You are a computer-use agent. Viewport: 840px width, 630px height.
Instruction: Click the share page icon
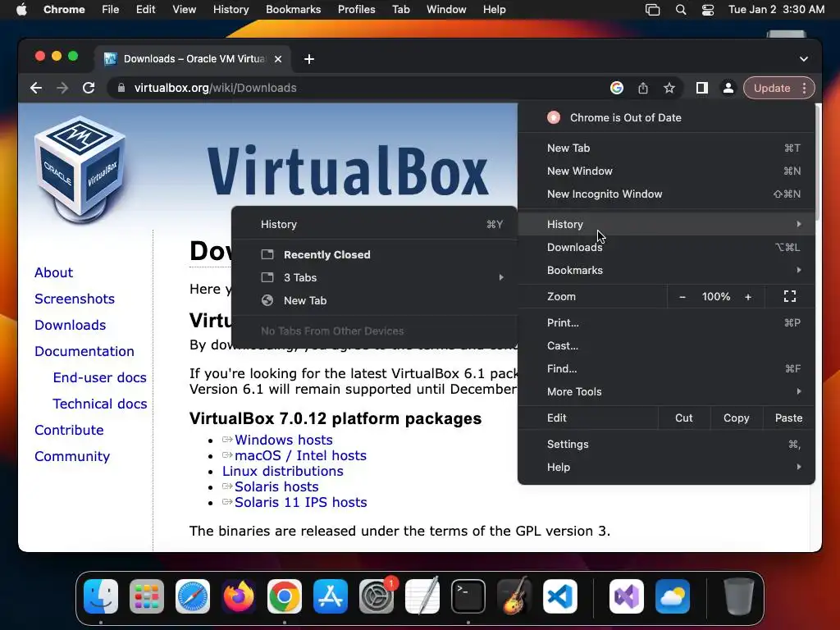[643, 88]
